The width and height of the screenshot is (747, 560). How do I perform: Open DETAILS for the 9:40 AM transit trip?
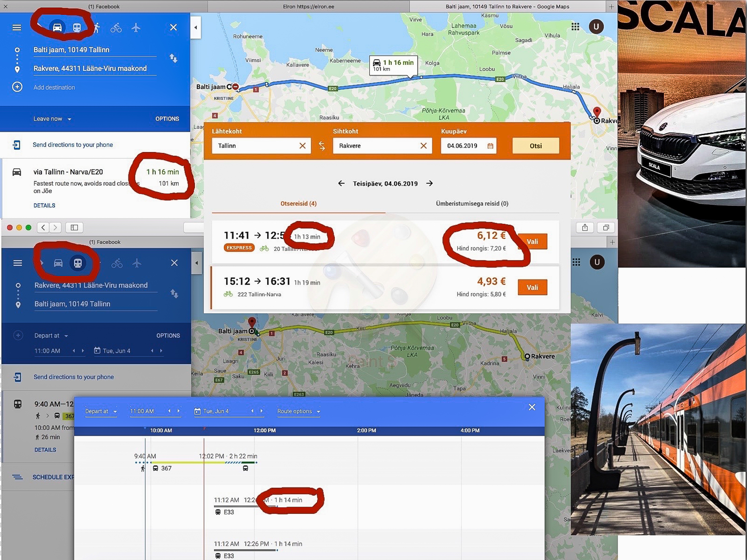point(45,450)
